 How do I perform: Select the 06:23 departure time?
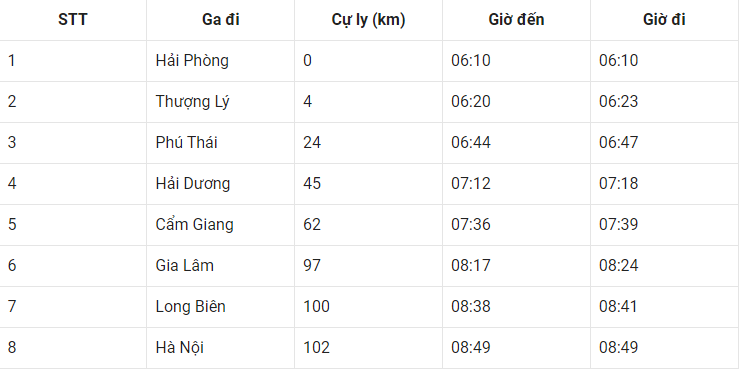pos(618,102)
